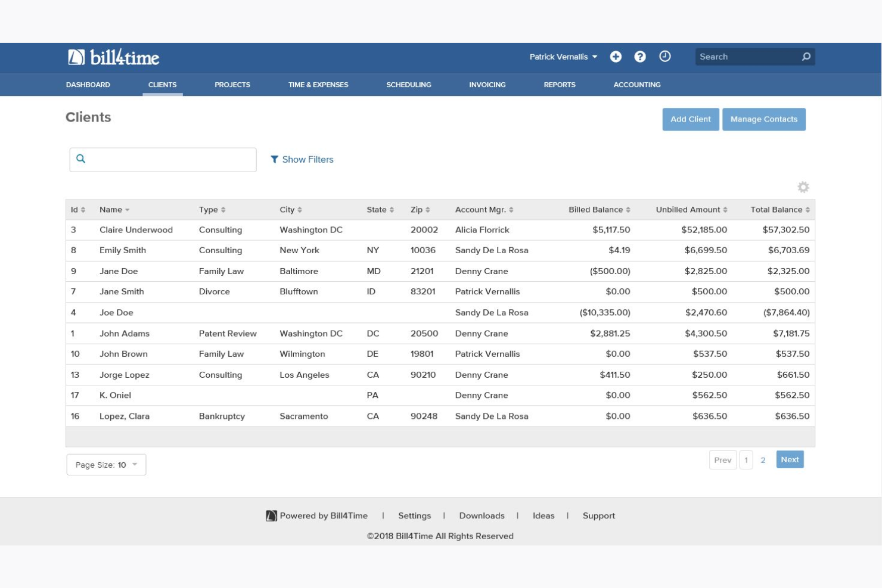This screenshot has height=588, width=882.
Task: Click the Add Client button
Action: [691, 119]
